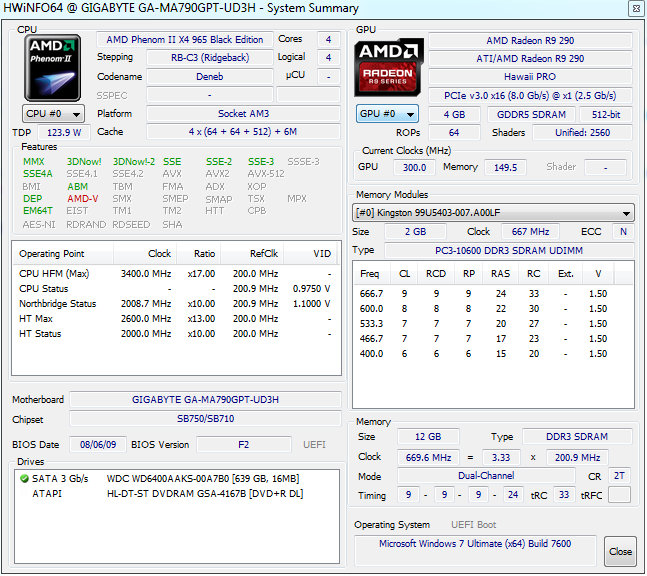
Task: Click the RB-C3 (Ridgeback) stepping field
Action: [210, 58]
